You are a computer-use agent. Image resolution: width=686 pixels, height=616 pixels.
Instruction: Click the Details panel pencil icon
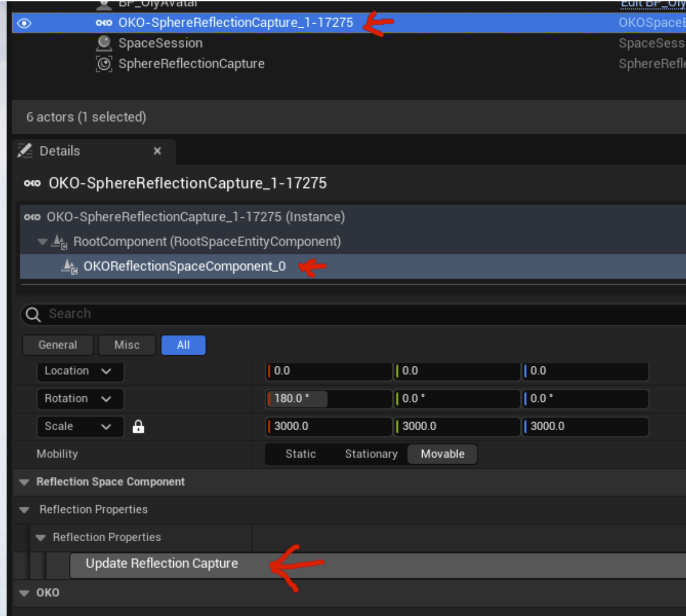click(x=25, y=151)
